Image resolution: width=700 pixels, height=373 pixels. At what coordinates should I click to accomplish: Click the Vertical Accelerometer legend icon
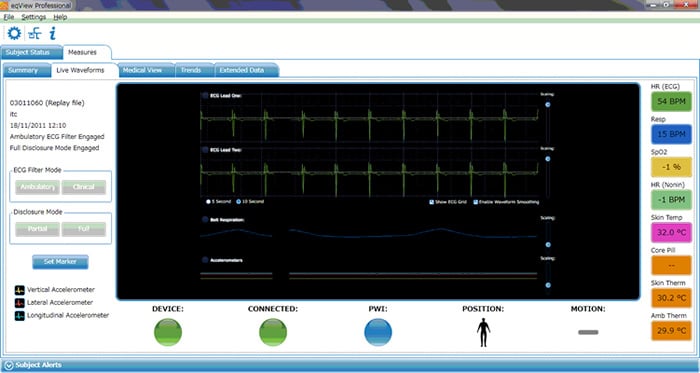[x=19, y=290]
